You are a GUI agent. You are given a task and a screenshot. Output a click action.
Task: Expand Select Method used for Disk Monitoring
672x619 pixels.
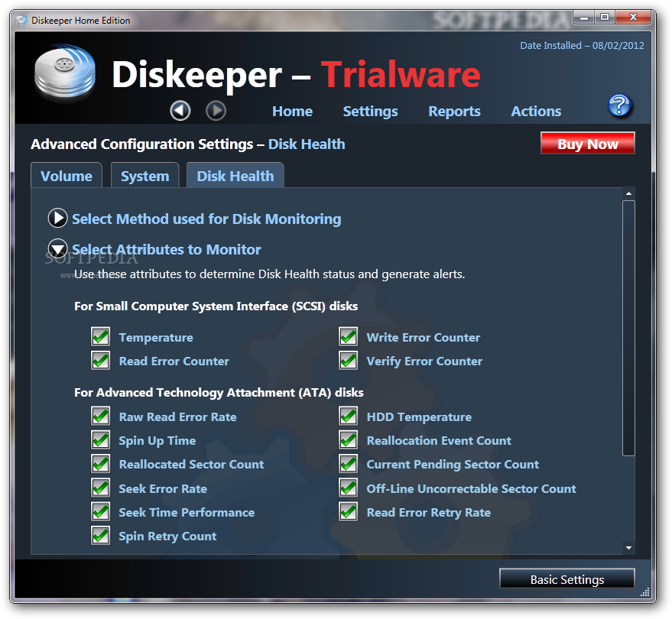click(57, 218)
